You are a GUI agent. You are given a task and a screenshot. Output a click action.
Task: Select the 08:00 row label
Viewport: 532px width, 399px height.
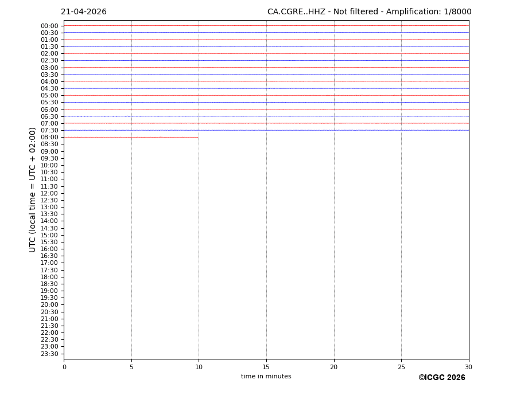tap(49, 138)
